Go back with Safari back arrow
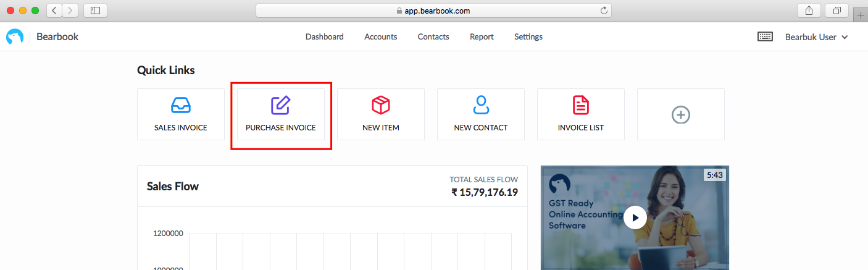868x270 pixels. tap(54, 11)
